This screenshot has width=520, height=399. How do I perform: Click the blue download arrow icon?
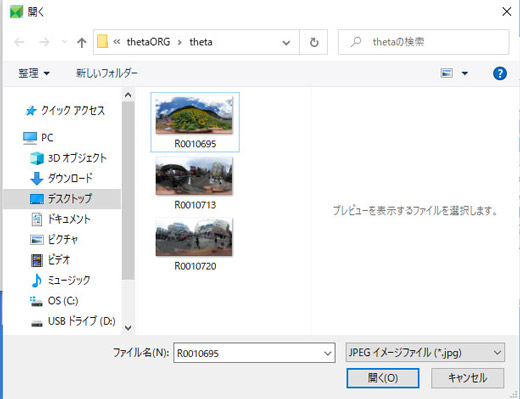[x=37, y=179]
